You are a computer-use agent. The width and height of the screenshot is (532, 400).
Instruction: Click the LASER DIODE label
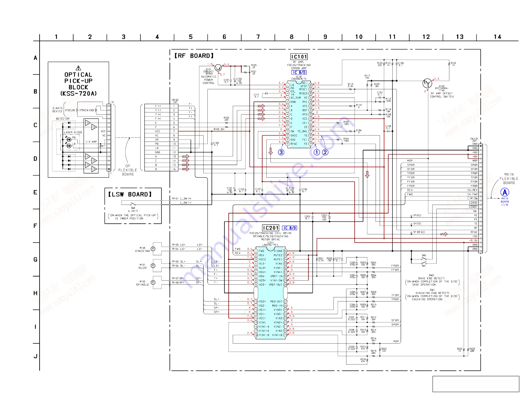73,132
